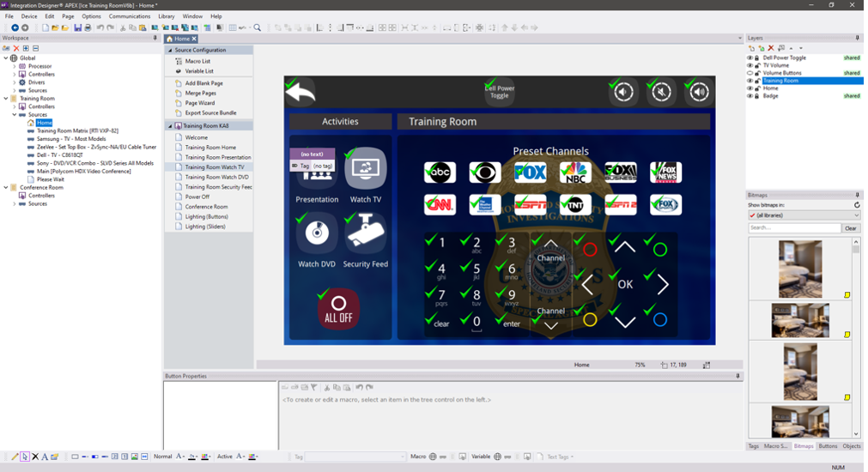This screenshot has height=472, width=868.
Task: Click the black X delete tool in bottom toolbar
Action: [35, 457]
